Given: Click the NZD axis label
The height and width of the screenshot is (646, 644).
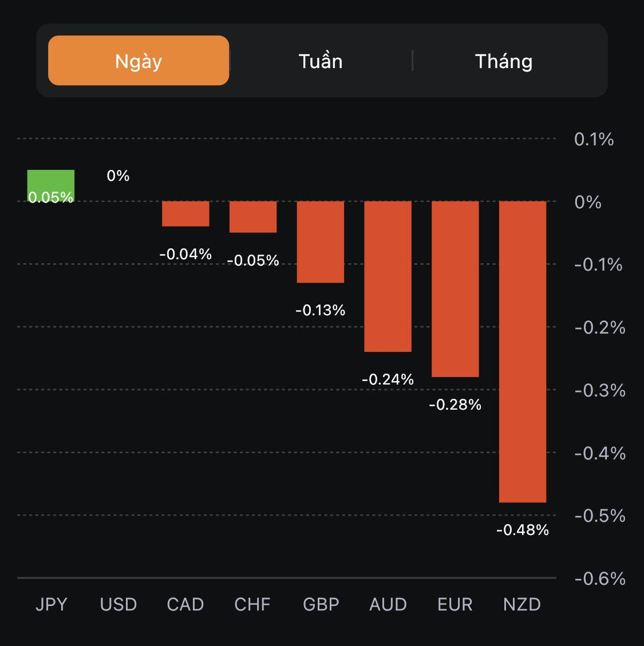Looking at the screenshot, I should [x=522, y=604].
